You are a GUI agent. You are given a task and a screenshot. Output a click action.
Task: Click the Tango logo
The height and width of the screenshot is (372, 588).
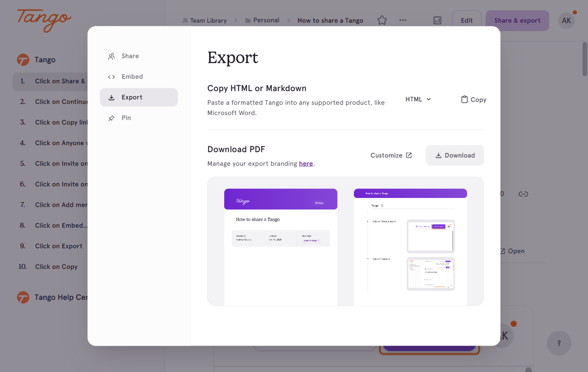[44, 20]
